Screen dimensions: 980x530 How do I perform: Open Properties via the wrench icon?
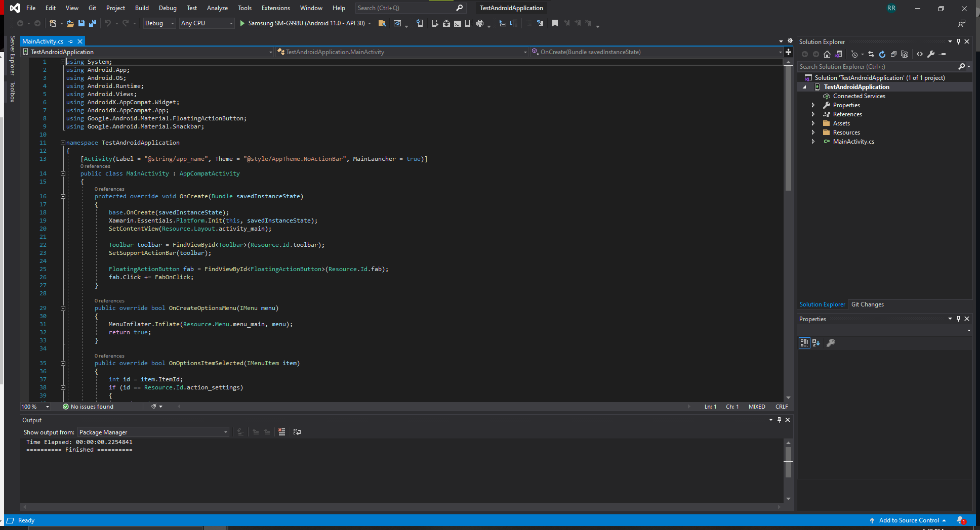pyautogui.click(x=931, y=54)
